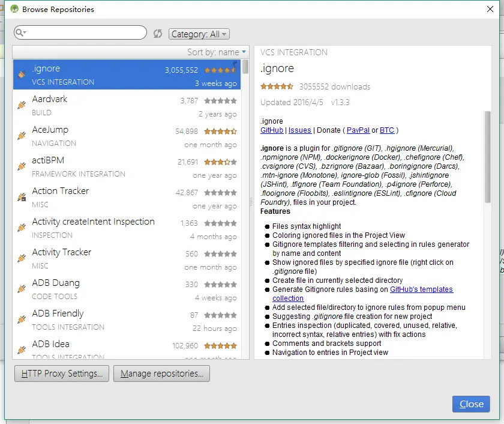Click the v1.3.3 version text

point(340,102)
